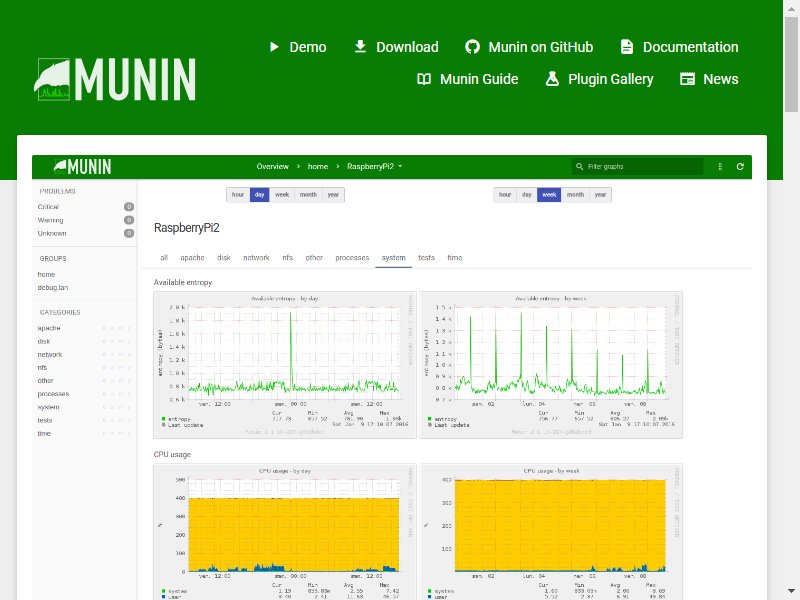Switch to the 'other' category tab
The image size is (800, 600).
pos(314,258)
